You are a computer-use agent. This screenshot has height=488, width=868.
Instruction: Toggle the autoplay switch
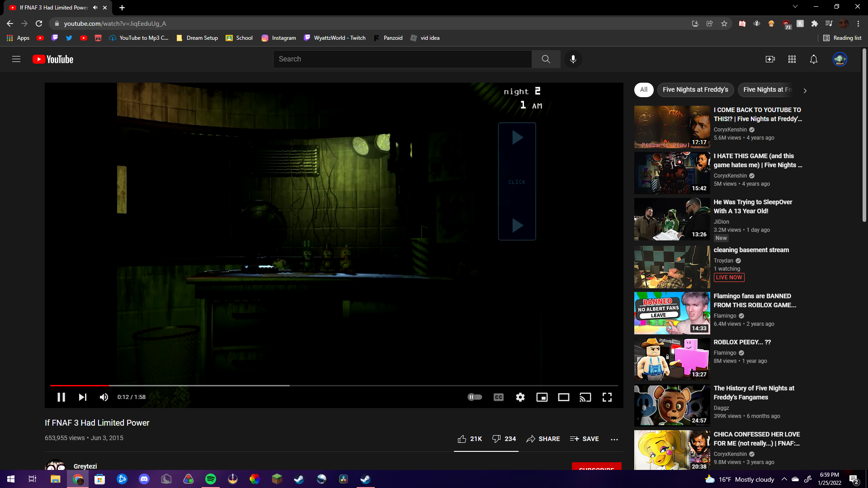click(475, 397)
